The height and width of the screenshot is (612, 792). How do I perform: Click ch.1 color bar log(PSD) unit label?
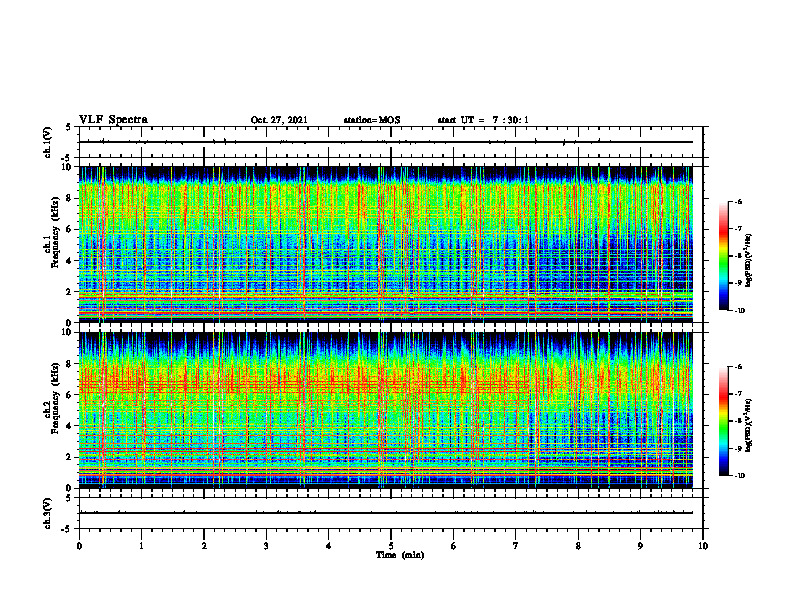[x=749, y=260]
